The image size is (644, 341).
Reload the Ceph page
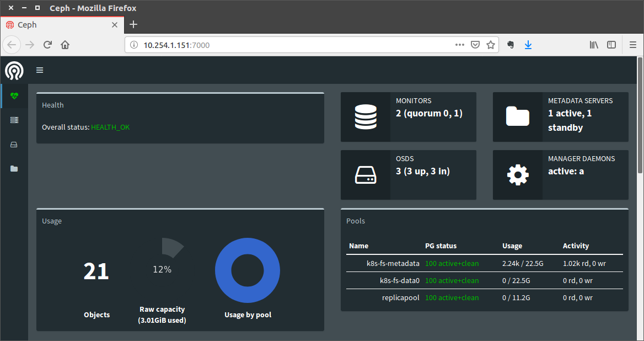pyautogui.click(x=47, y=45)
